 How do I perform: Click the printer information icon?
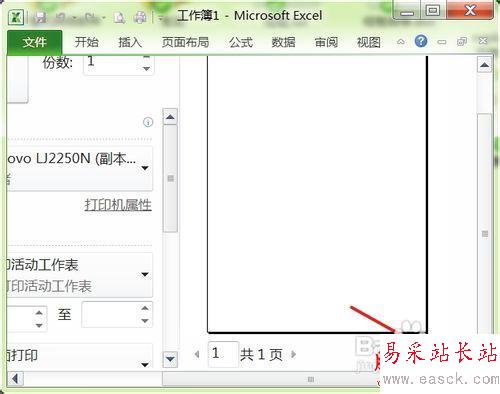[148, 122]
